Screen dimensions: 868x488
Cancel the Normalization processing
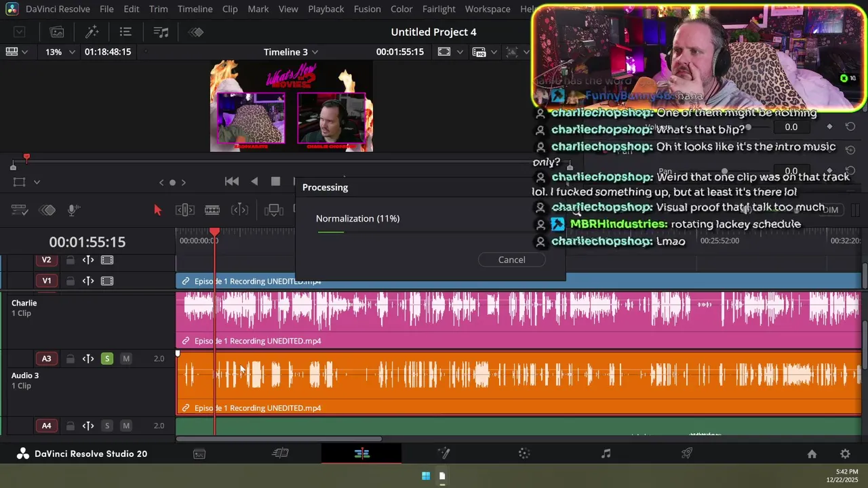(x=512, y=260)
